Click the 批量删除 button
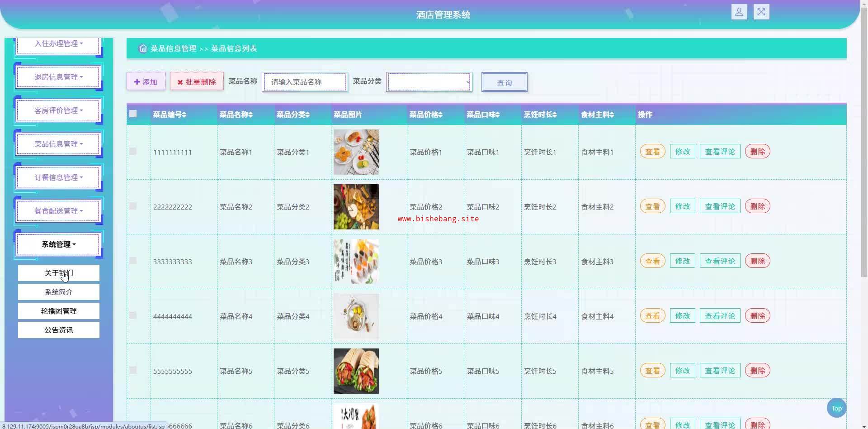Image resolution: width=868 pixels, height=429 pixels. (197, 81)
